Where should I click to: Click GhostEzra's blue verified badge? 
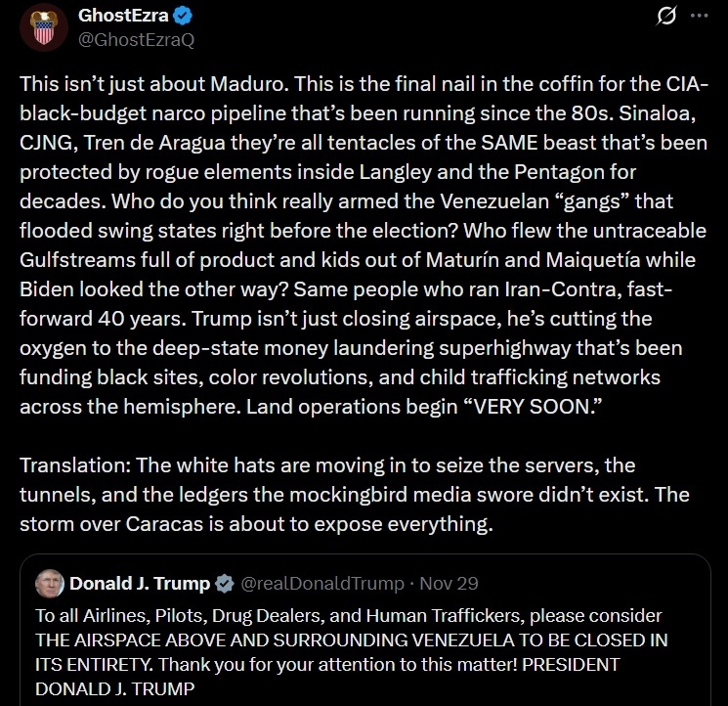point(182,17)
